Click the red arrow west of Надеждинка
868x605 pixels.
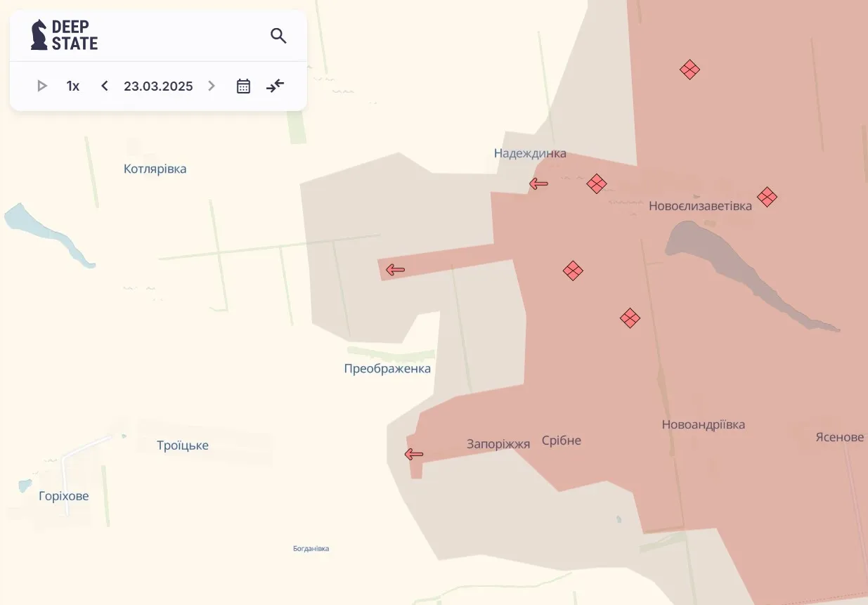click(538, 183)
